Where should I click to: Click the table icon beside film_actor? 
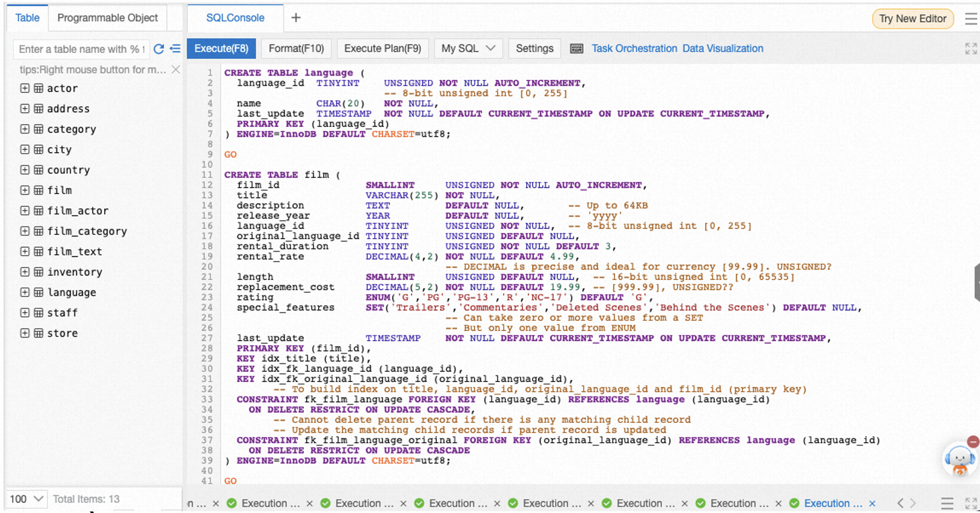[x=38, y=211]
